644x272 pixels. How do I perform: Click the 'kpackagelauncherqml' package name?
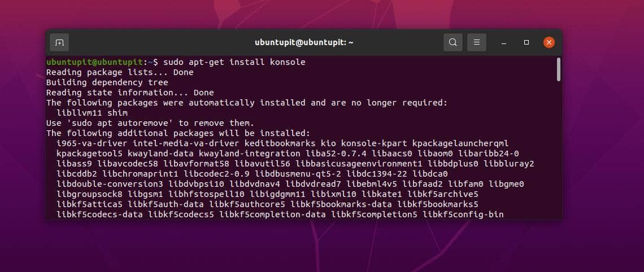click(460, 143)
